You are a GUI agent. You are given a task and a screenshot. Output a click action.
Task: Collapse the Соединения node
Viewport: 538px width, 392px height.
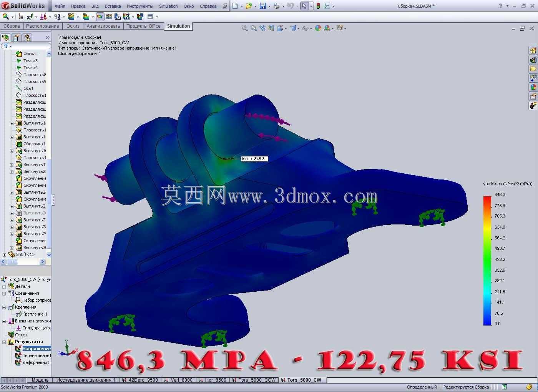4,293
